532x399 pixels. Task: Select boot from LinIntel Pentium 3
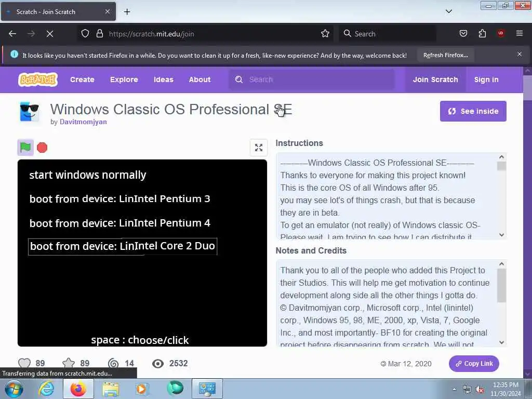point(120,199)
